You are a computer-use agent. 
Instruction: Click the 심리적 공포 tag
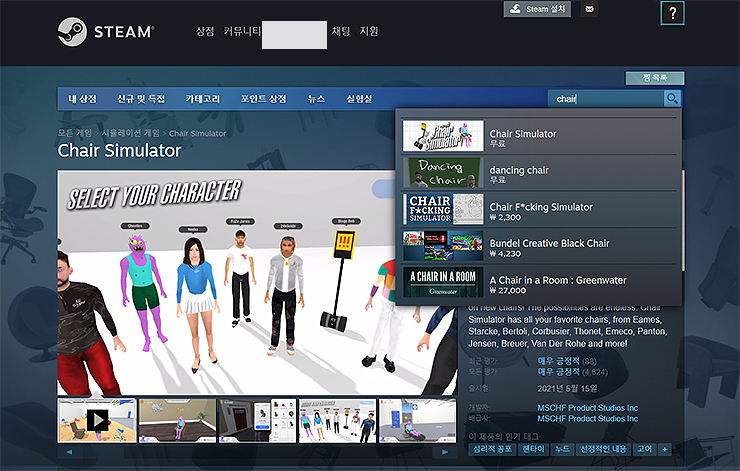point(492,449)
